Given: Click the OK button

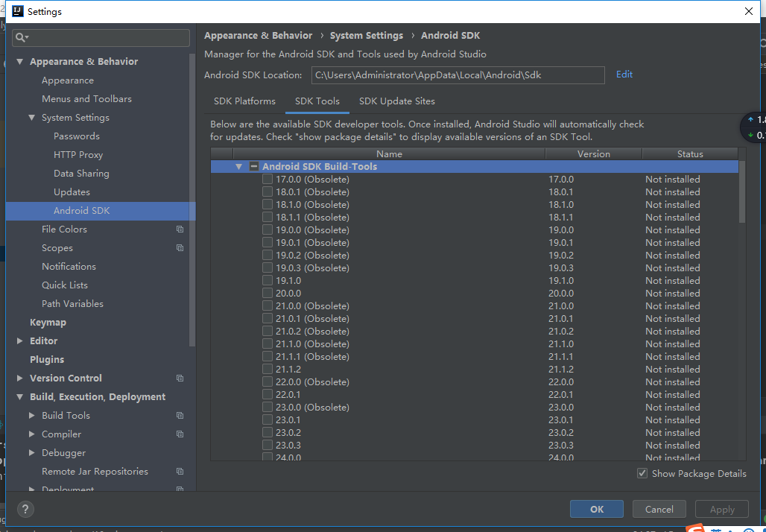Looking at the screenshot, I should [x=597, y=509].
